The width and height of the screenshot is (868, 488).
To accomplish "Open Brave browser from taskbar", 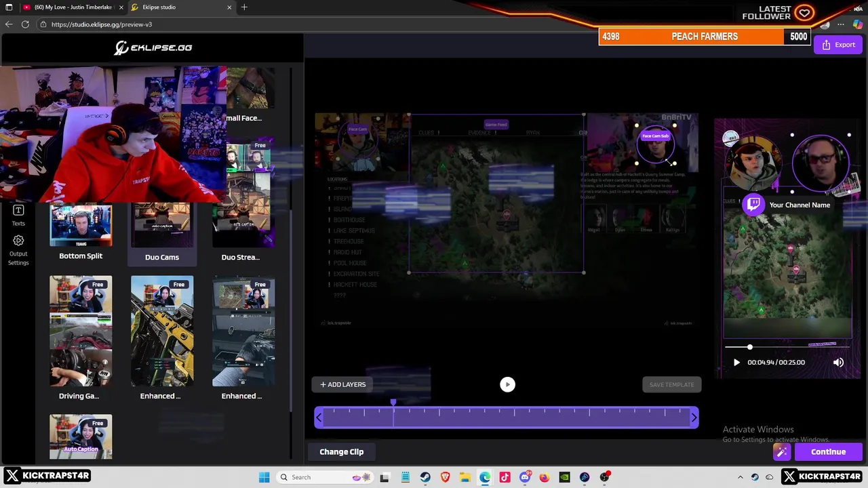I will 445,477.
